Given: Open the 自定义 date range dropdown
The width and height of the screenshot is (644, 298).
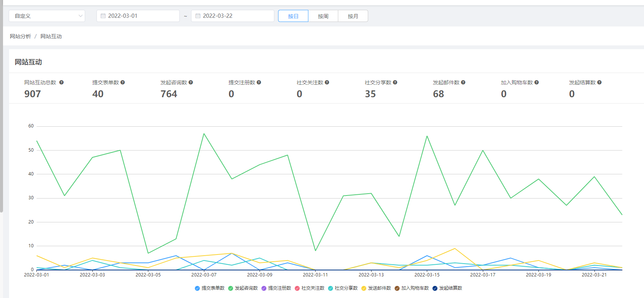Looking at the screenshot, I should (x=47, y=16).
